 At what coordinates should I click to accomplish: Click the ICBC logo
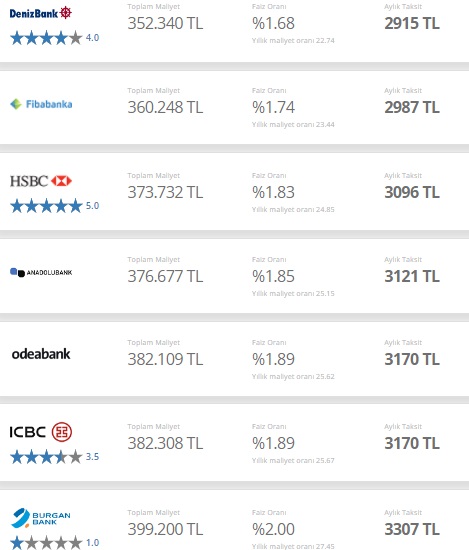coord(41,432)
